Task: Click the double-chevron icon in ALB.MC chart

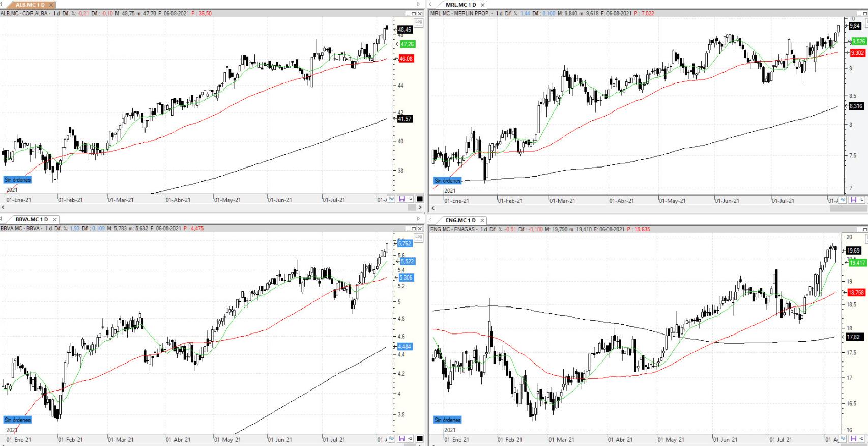Action: tap(391, 199)
